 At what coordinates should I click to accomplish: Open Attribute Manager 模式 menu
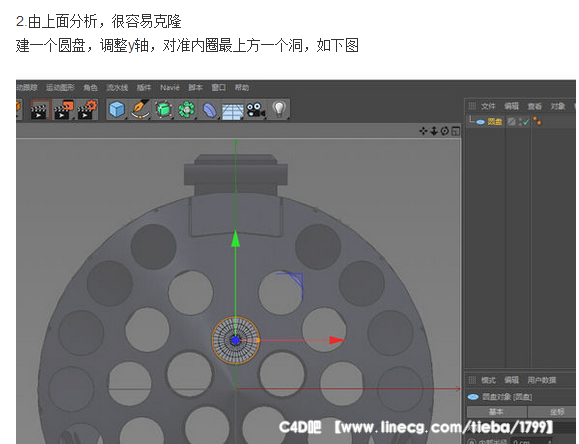pyautogui.click(x=488, y=380)
